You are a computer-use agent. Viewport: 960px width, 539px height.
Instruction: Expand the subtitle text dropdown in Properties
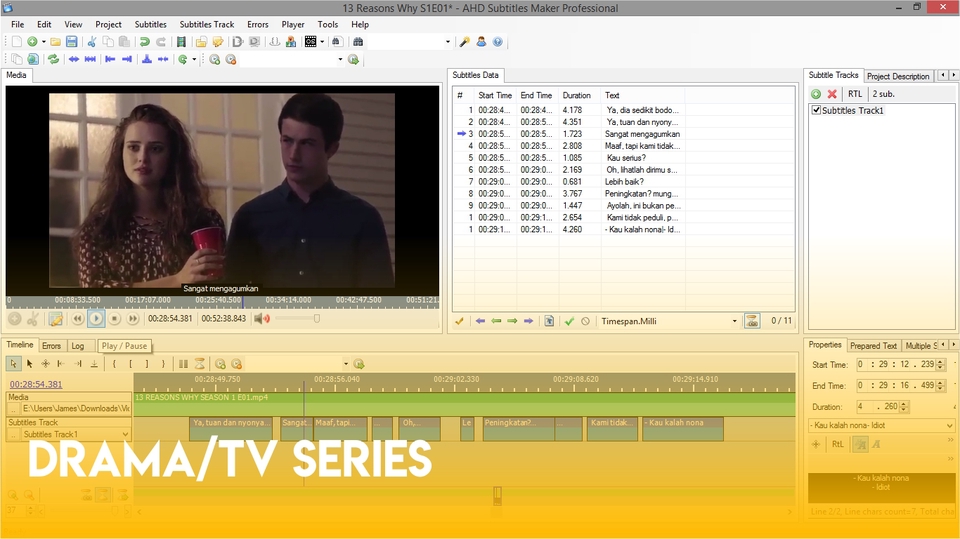click(949, 425)
